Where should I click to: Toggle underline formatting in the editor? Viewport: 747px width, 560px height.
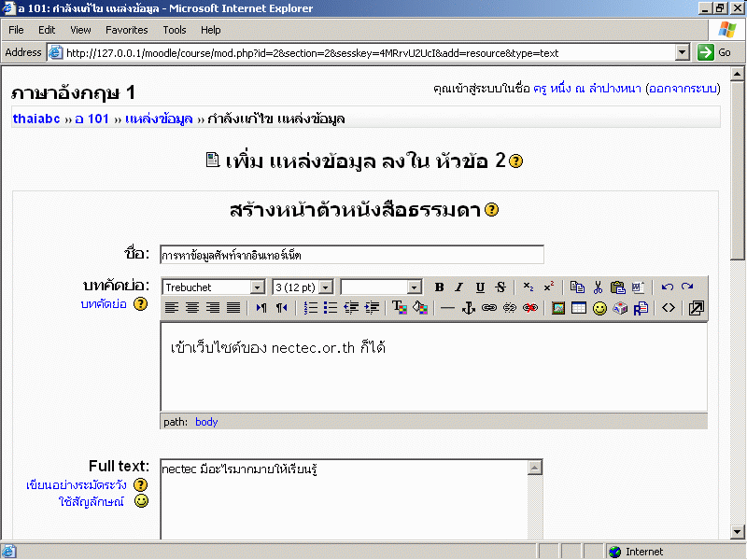480,287
